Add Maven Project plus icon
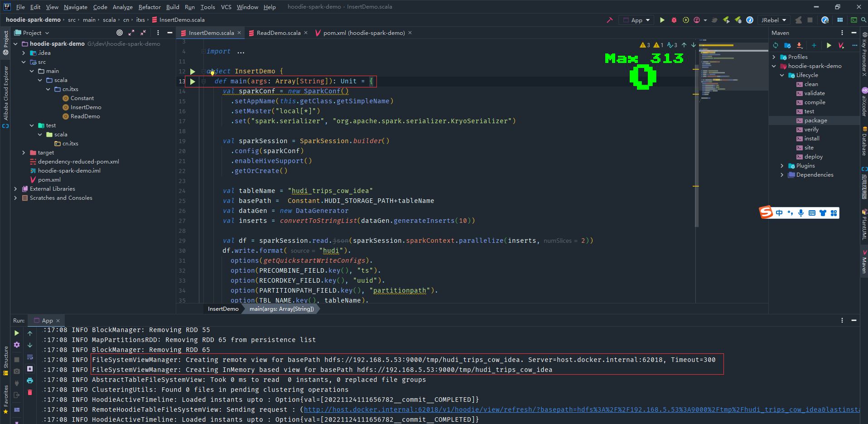The image size is (868, 424). [814, 45]
